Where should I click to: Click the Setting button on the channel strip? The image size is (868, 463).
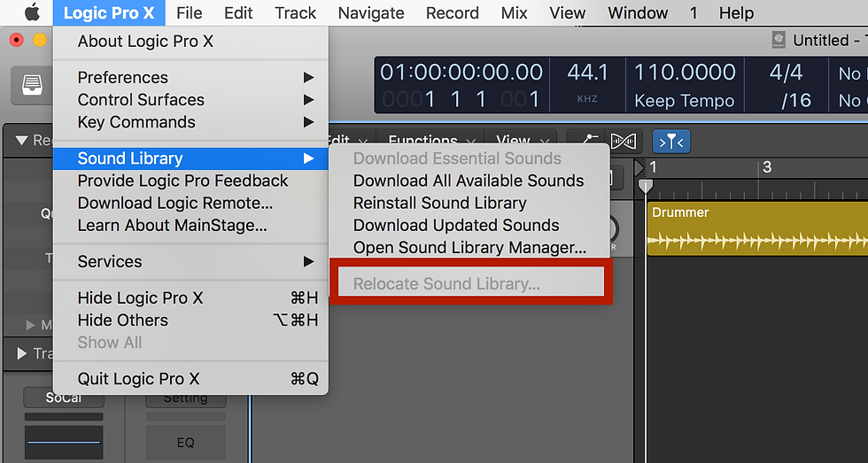click(185, 400)
